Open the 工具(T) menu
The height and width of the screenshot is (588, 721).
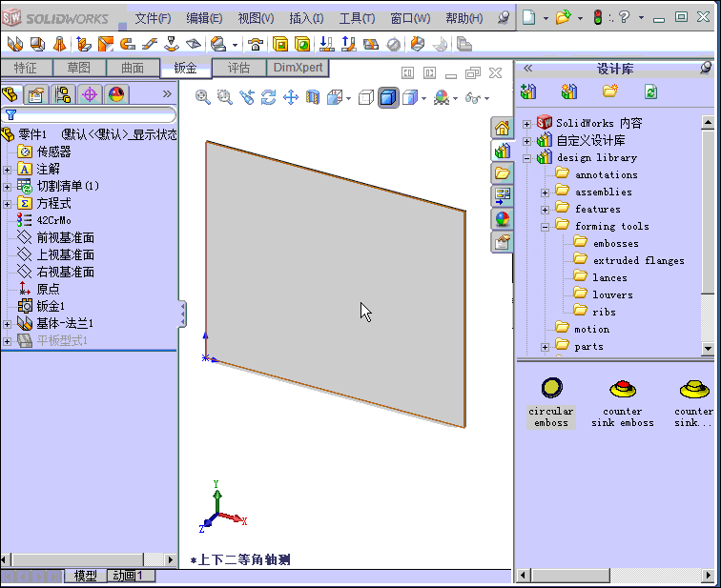(357, 18)
